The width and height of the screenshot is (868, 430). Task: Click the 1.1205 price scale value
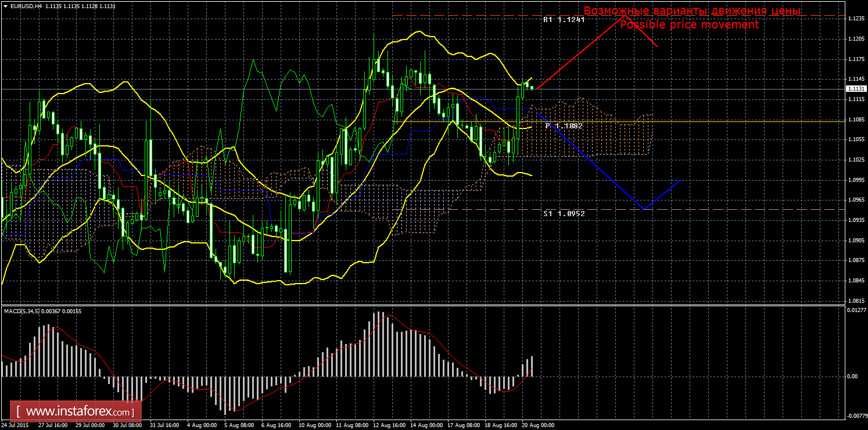[855, 39]
